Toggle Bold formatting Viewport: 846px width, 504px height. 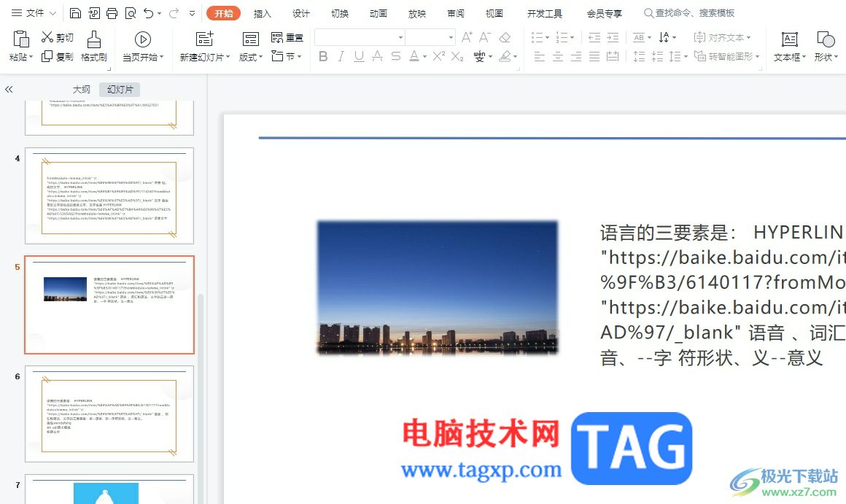click(323, 56)
